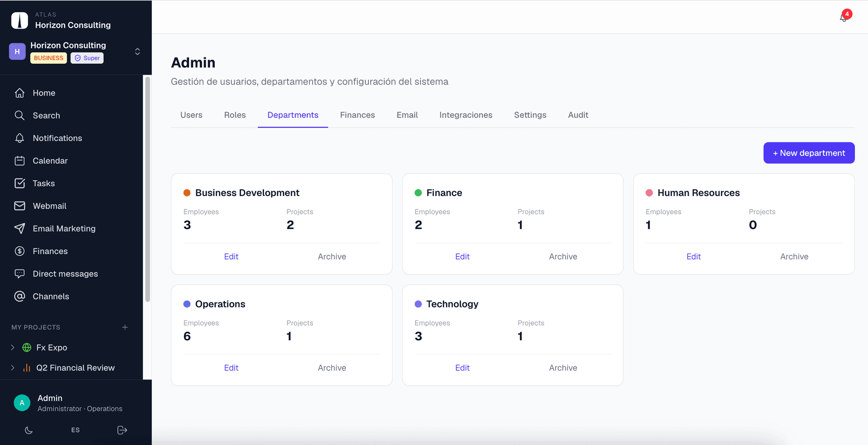Click the Admin page heading
Viewport: 868px width, 445px height.
193,62
